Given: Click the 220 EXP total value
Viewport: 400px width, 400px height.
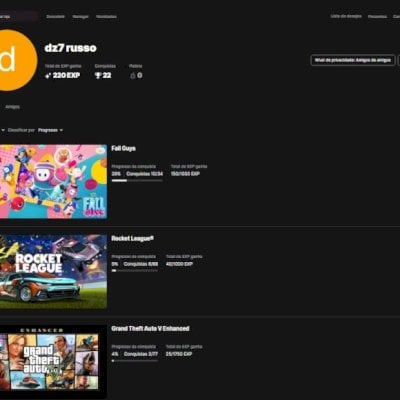Looking at the screenshot, I should tap(66, 75).
